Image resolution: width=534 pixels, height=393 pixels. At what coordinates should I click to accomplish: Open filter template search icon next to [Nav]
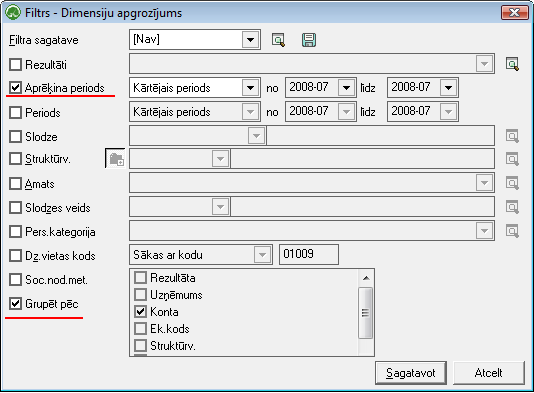[x=278, y=40]
